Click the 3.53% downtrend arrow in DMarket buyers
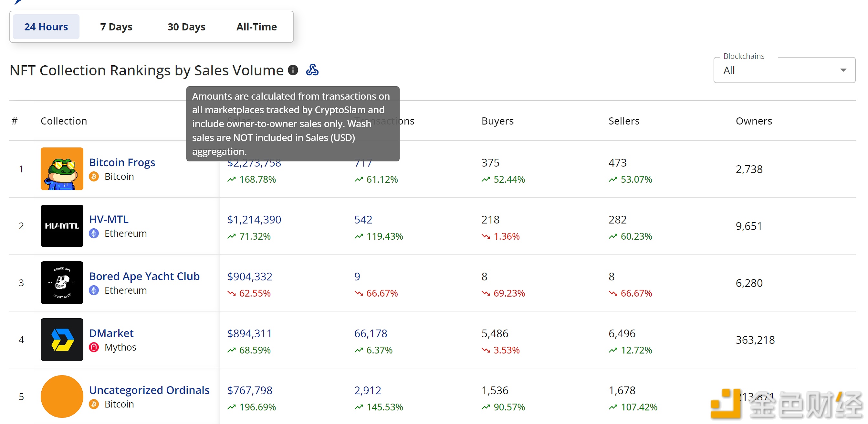 (486, 350)
